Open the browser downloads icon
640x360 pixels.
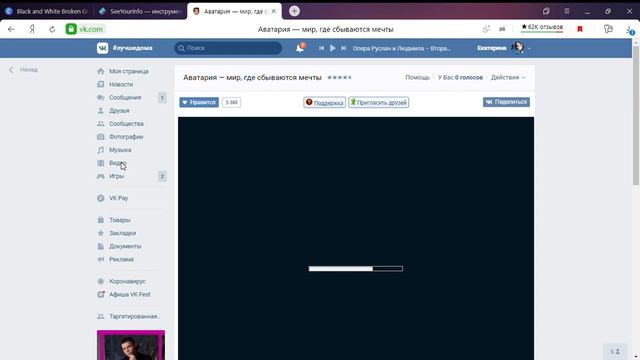click(x=630, y=29)
